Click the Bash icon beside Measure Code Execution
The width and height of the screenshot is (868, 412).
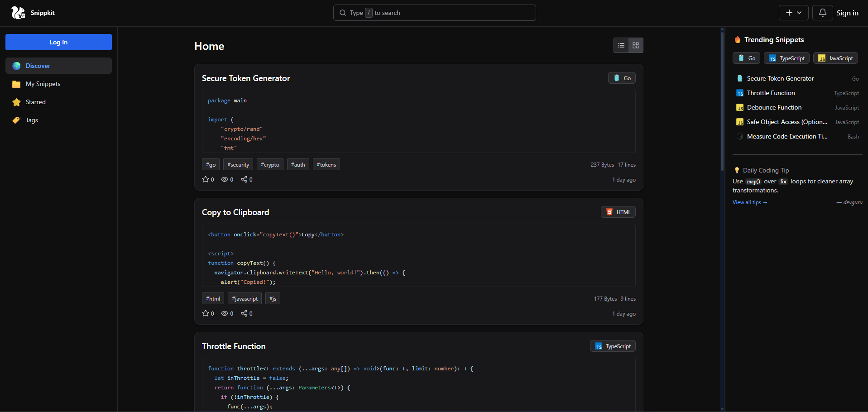click(x=740, y=136)
